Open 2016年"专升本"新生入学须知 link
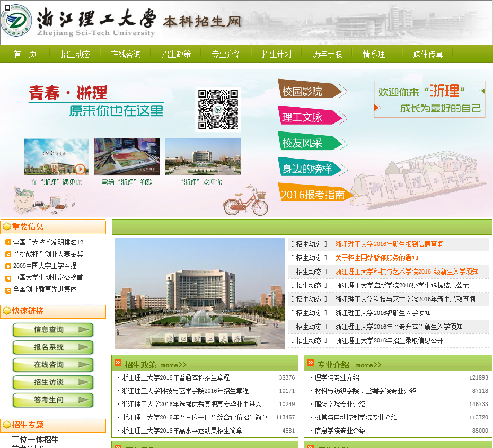This screenshot has width=493, height=448. click(x=399, y=327)
